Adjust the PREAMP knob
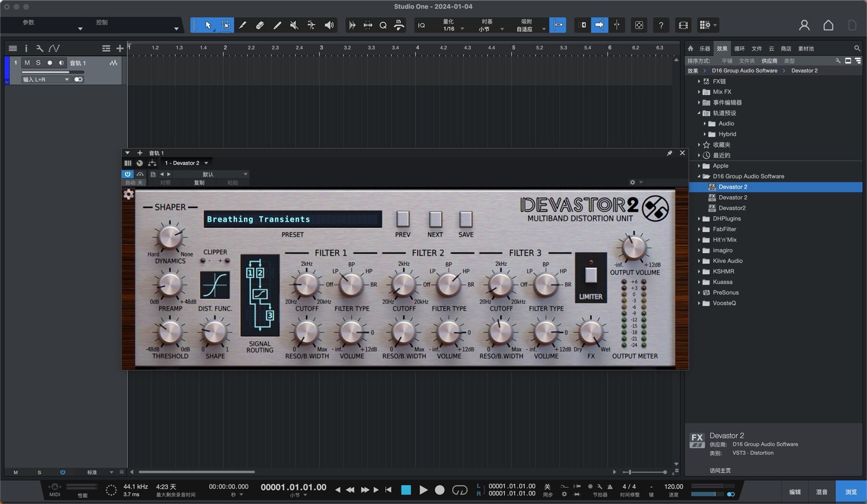 pyautogui.click(x=170, y=284)
